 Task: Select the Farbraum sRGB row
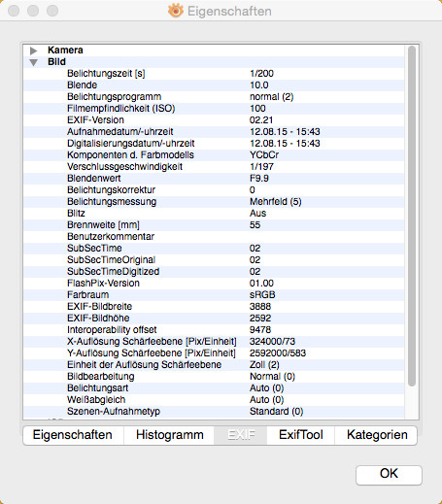[214, 295]
